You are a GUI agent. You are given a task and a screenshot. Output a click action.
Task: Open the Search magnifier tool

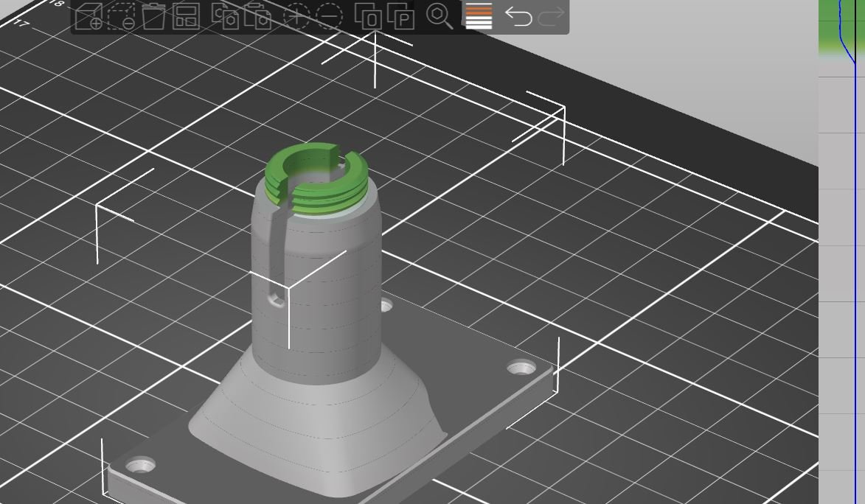pos(440,17)
